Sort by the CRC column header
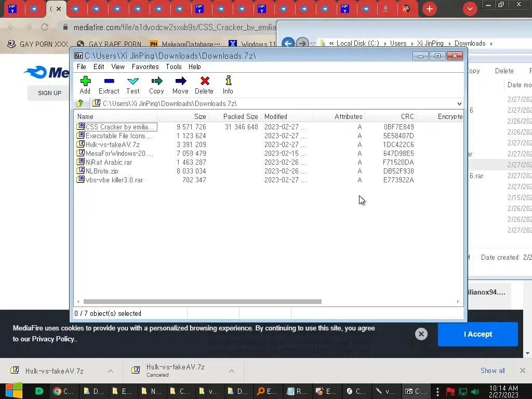 tap(391, 117)
